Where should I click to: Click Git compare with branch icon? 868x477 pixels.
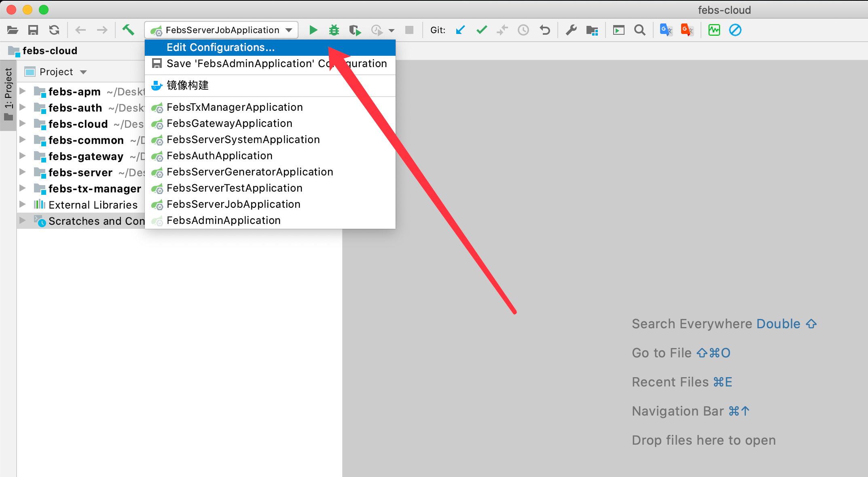(x=502, y=30)
